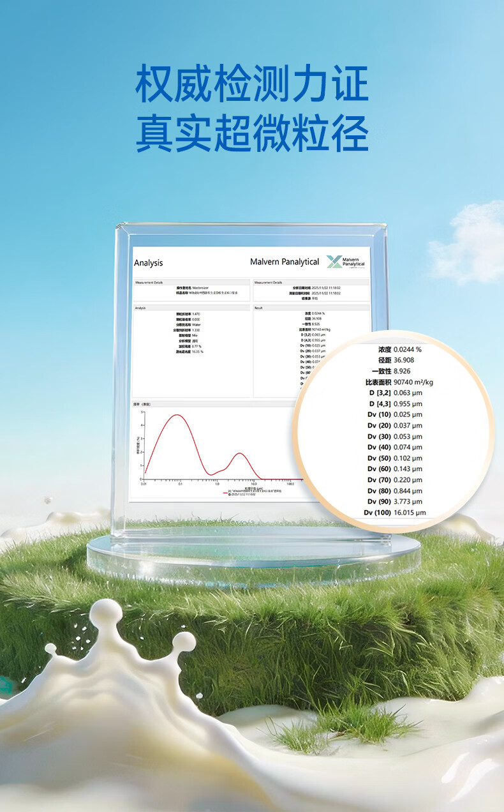Click the Malvern Panalytical heading text

[x=285, y=262]
